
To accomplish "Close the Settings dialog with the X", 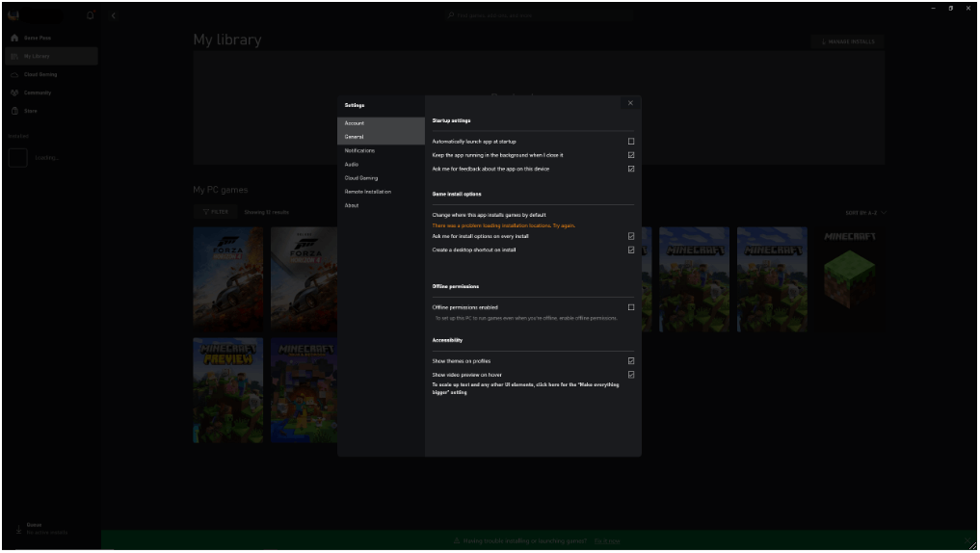I will point(630,103).
